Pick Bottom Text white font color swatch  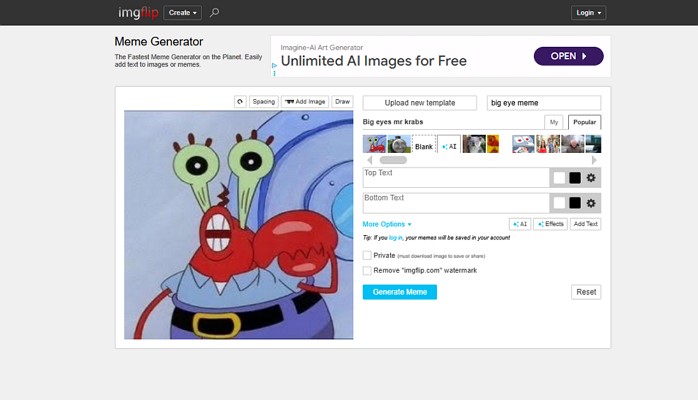pyautogui.click(x=559, y=203)
